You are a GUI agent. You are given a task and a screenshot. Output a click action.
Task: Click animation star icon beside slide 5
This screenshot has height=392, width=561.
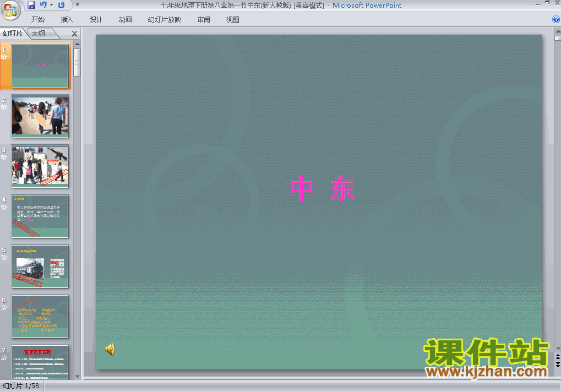click(4, 257)
